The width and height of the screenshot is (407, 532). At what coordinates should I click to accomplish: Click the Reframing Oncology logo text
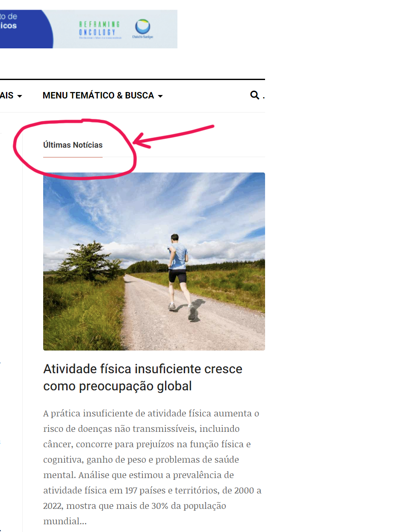100,29
